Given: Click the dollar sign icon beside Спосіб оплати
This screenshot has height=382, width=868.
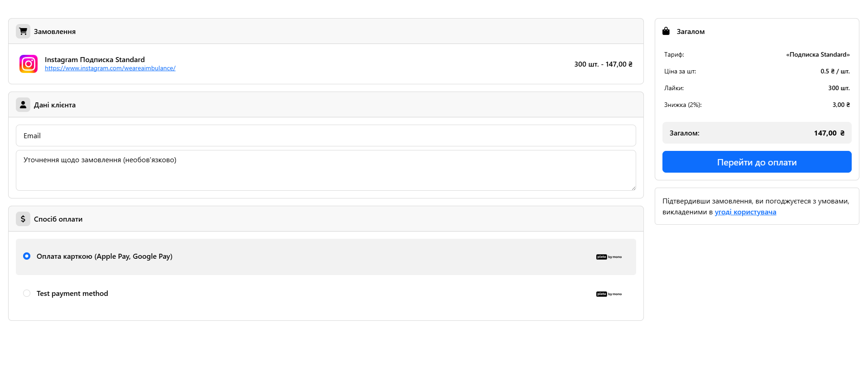Looking at the screenshot, I should tap(23, 219).
